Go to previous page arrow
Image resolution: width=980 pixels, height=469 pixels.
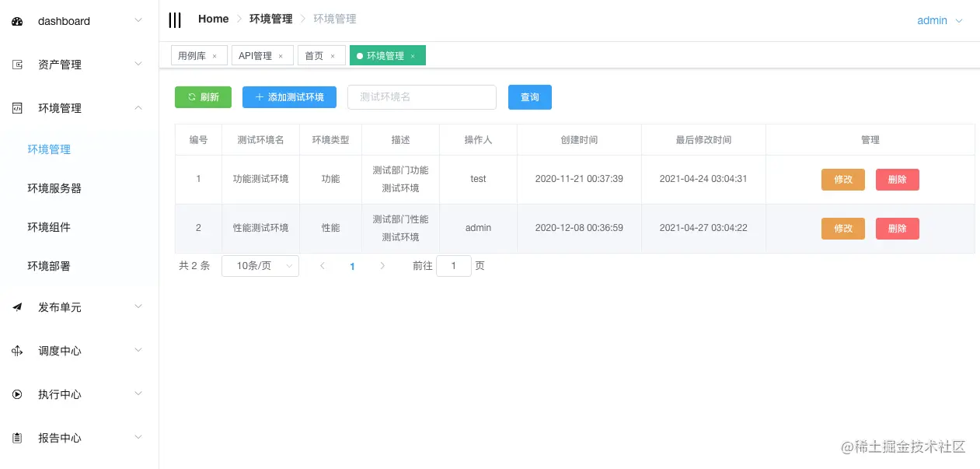(x=323, y=266)
